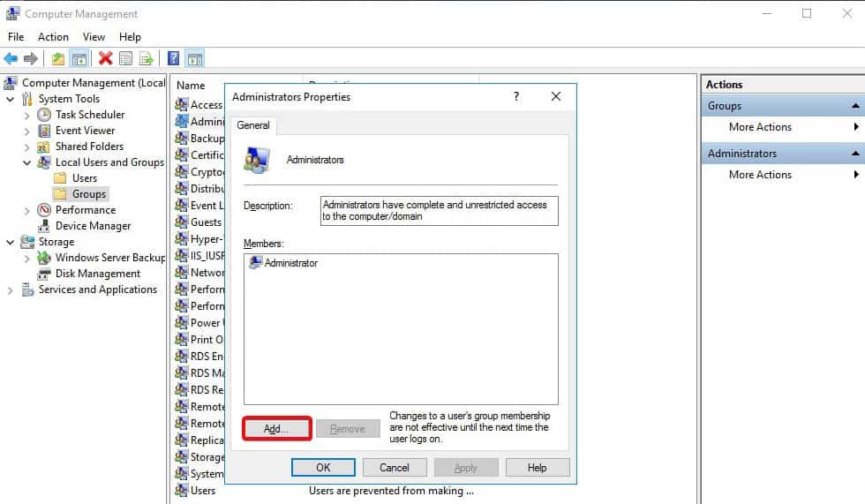Screen dimensions: 865x504
Task: Open the View menu
Action: [x=94, y=37]
